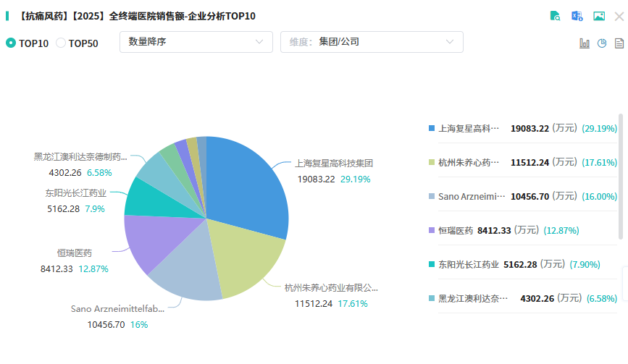Toggle 黑龙江澳利达奈 legend color square
Viewport: 628px width, 364px height.
[x=432, y=298]
